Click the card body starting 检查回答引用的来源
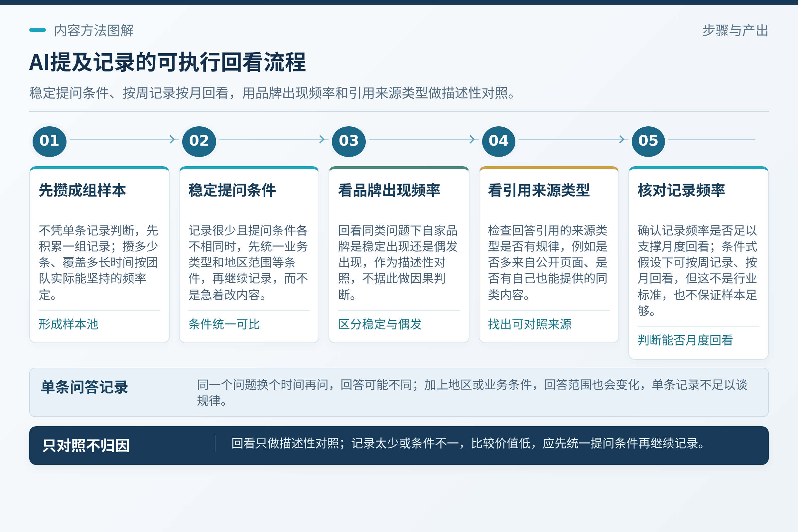798x532 pixels. tap(548, 263)
